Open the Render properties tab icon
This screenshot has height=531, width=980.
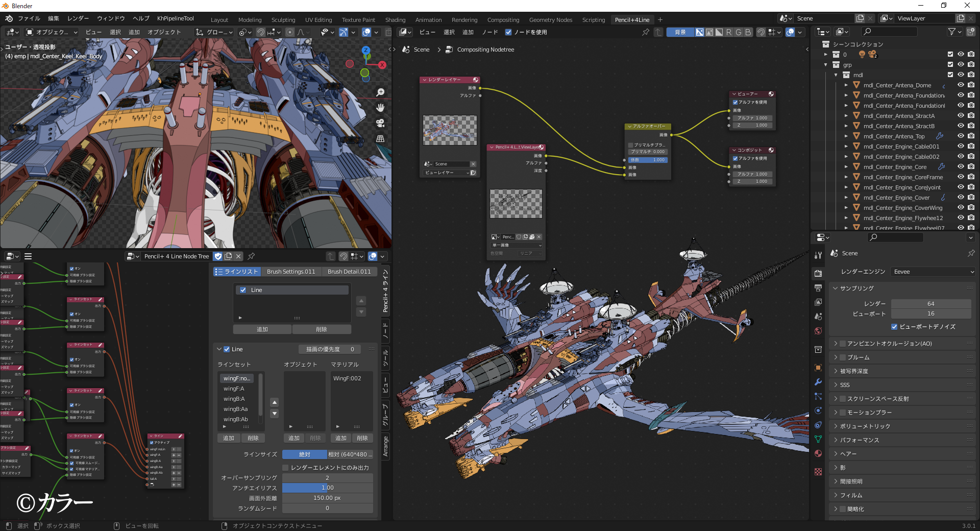click(818, 273)
